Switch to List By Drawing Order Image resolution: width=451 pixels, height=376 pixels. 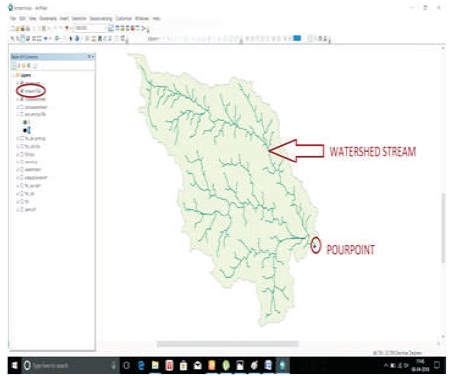[14, 66]
